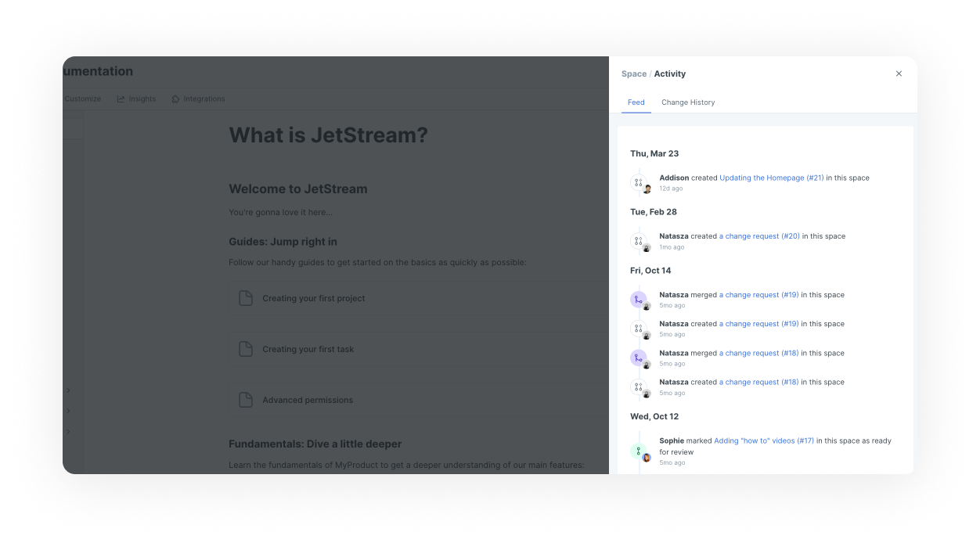Viewport: 980px width, 543px height.
Task: Switch to the Change History tab
Action: click(687, 102)
